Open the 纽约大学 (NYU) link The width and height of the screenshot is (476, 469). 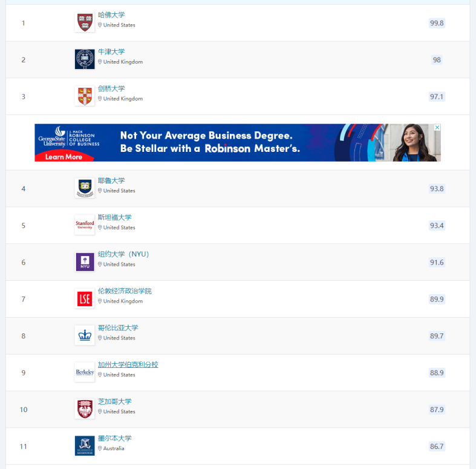coord(123,254)
